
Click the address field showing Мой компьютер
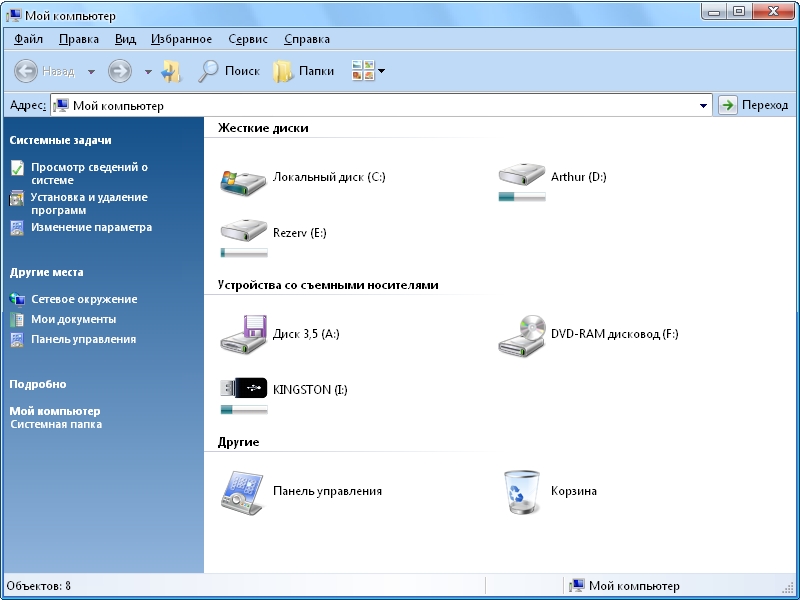click(380, 105)
